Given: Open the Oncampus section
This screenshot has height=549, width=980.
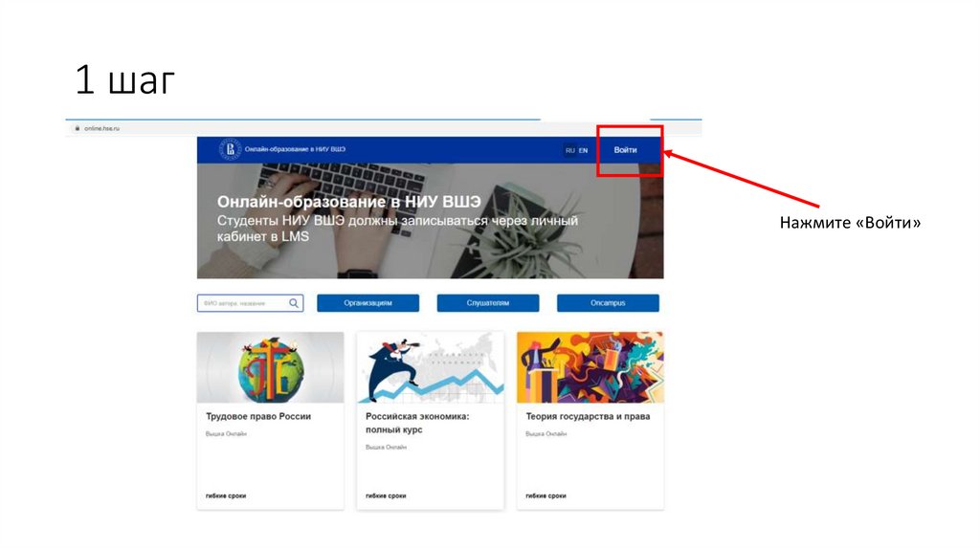Looking at the screenshot, I should pyautogui.click(x=608, y=303).
